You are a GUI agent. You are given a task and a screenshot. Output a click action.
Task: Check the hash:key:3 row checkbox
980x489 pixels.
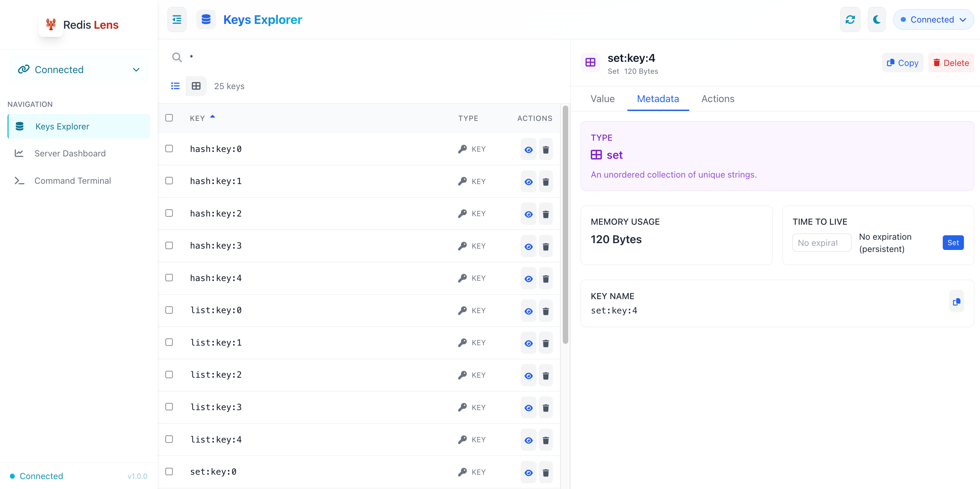click(x=169, y=246)
